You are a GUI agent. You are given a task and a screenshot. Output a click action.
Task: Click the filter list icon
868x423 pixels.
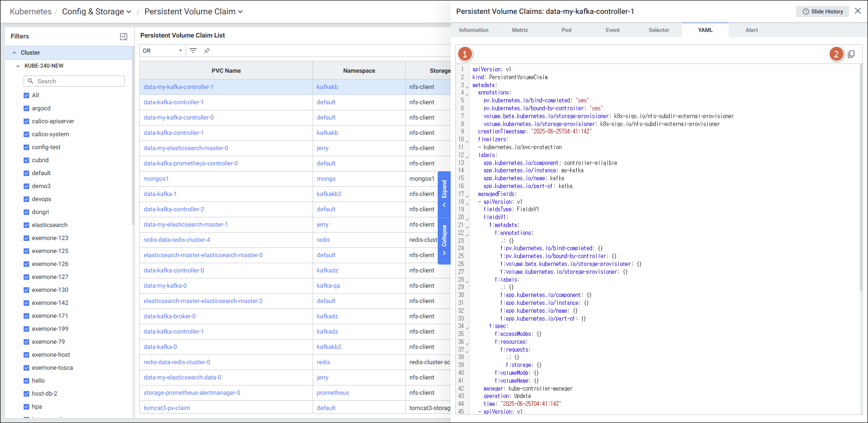tap(193, 51)
